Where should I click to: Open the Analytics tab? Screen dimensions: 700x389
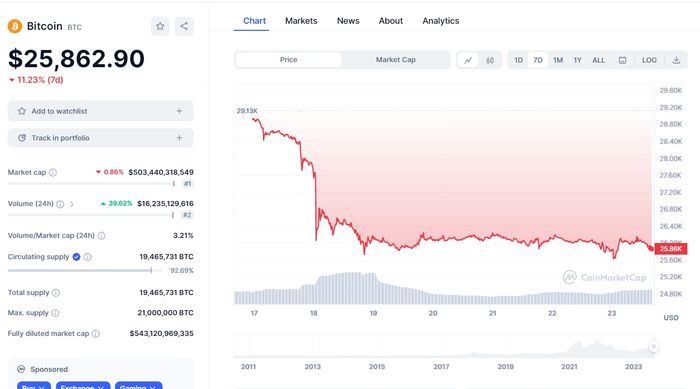click(441, 21)
